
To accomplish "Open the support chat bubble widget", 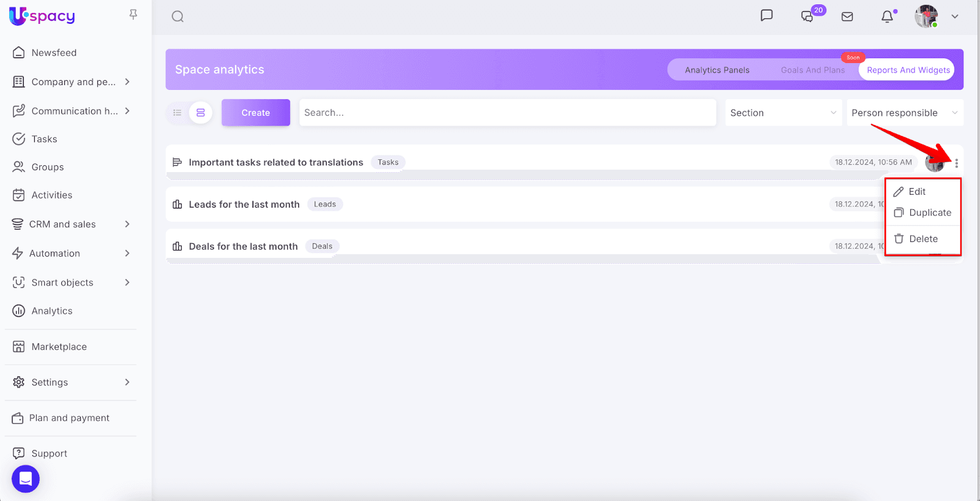I will coord(26,478).
